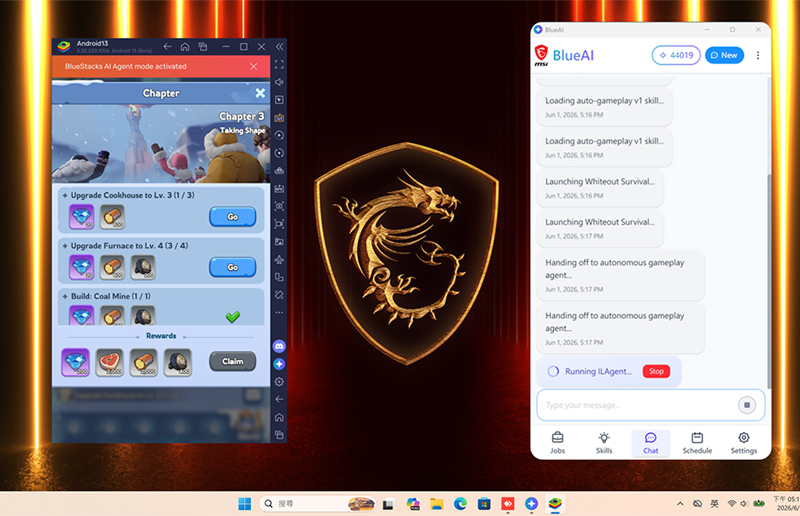Image resolution: width=800 pixels, height=516 pixels.
Task: Click the 'Build: Coal Mine (1 / 1)' text
Action: (x=111, y=296)
